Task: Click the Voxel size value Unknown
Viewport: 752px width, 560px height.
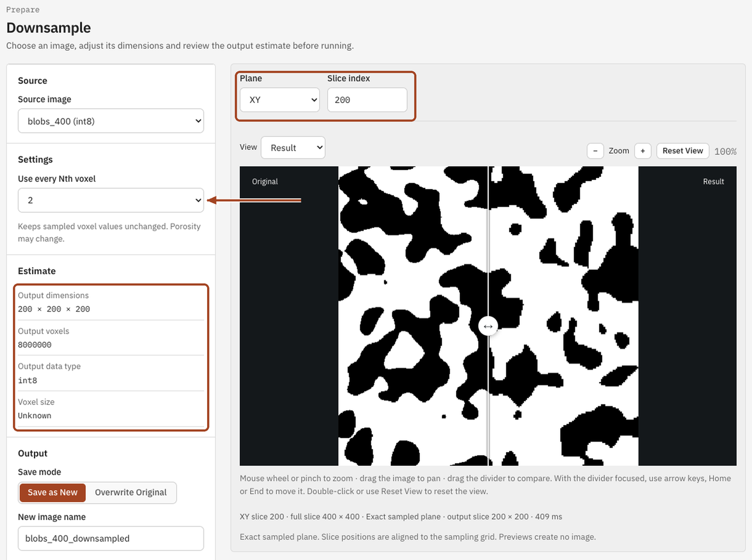Action: click(x=35, y=416)
